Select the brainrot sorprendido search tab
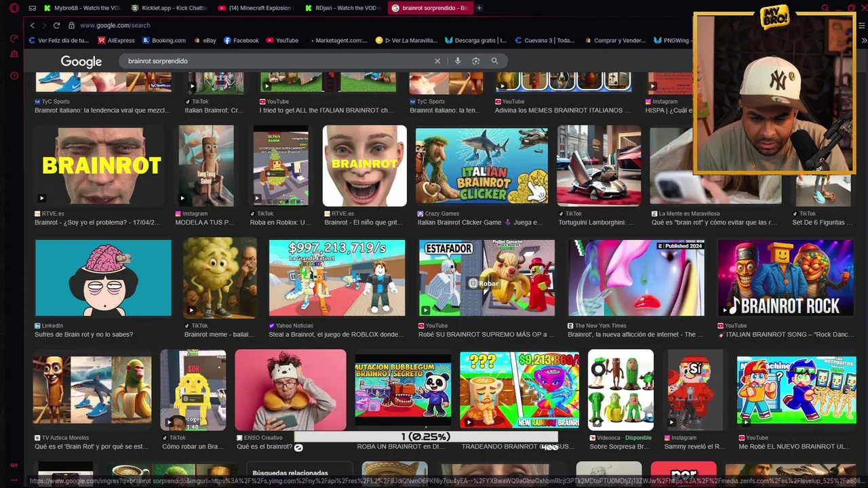 430,8
